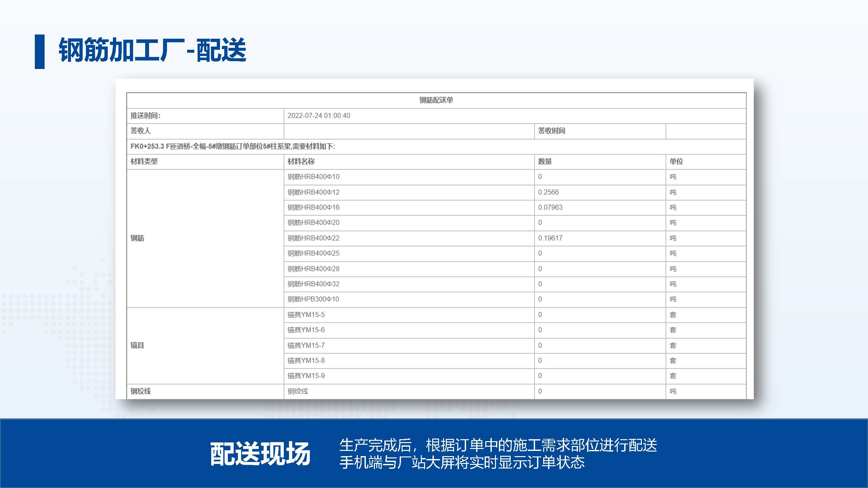This screenshot has width=868, height=488.
Task: Click the push time value 2022-07-24 01:00:40
Action: tap(318, 115)
